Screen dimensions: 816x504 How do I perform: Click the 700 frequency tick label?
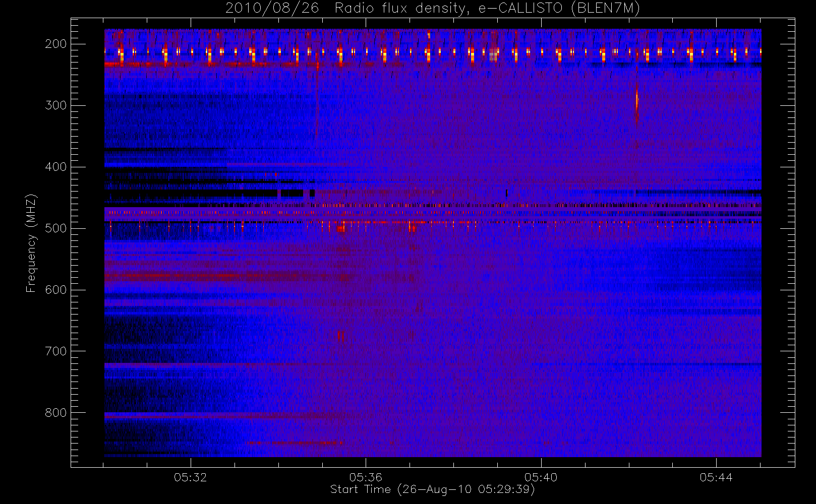[x=56, y=351]
